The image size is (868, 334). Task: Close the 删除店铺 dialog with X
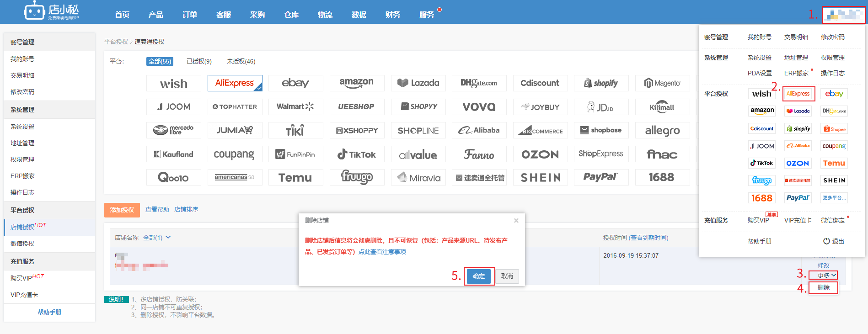pyautogui.click(x=516, y=221)
